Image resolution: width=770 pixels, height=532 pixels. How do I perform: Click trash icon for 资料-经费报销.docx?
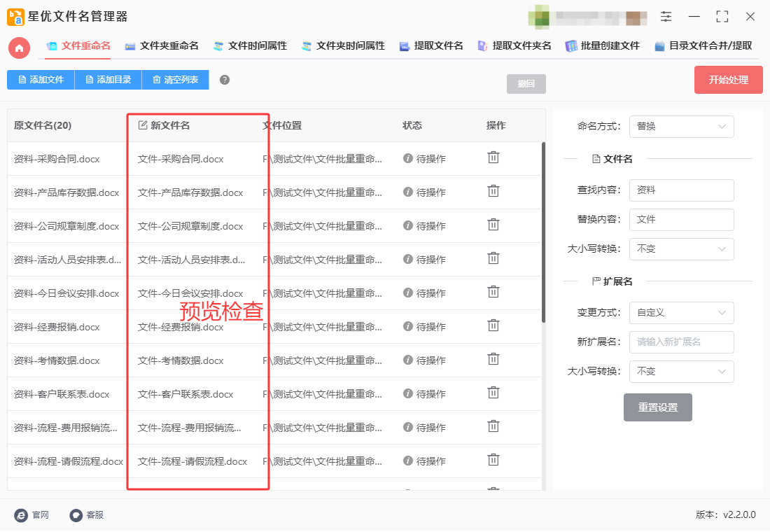pos(493,325)
